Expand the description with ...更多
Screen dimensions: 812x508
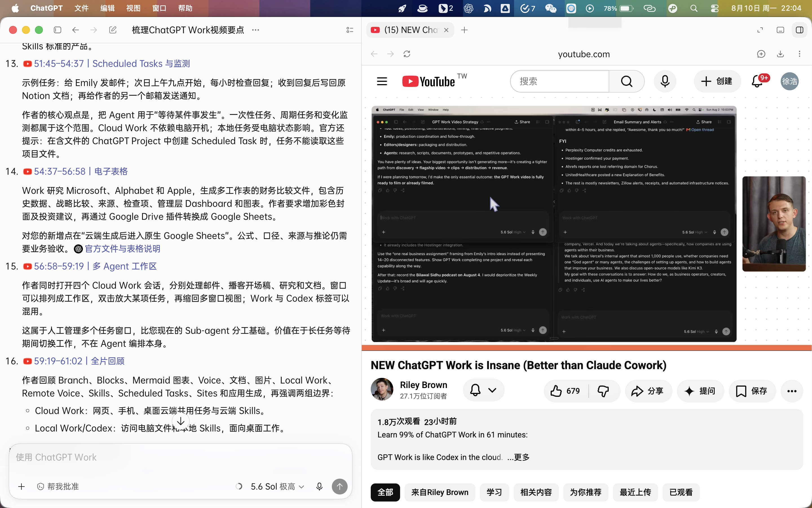518,457
